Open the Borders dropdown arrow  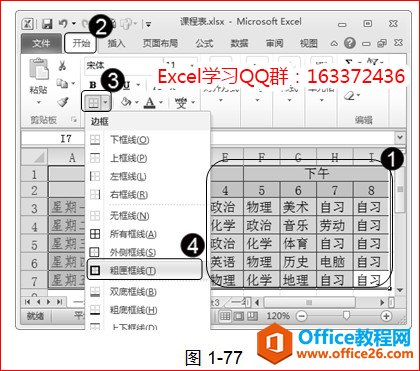[x=106, y=103]
